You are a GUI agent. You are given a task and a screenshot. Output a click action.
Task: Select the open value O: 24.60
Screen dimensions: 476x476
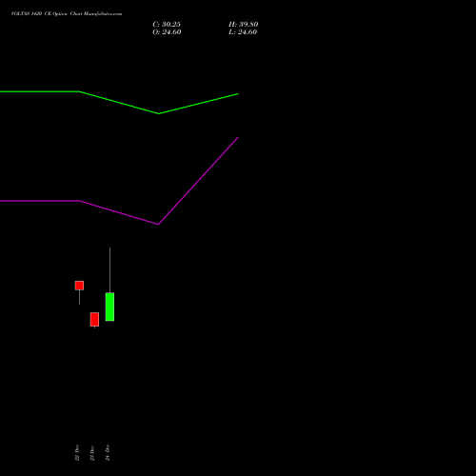(167, 32)
